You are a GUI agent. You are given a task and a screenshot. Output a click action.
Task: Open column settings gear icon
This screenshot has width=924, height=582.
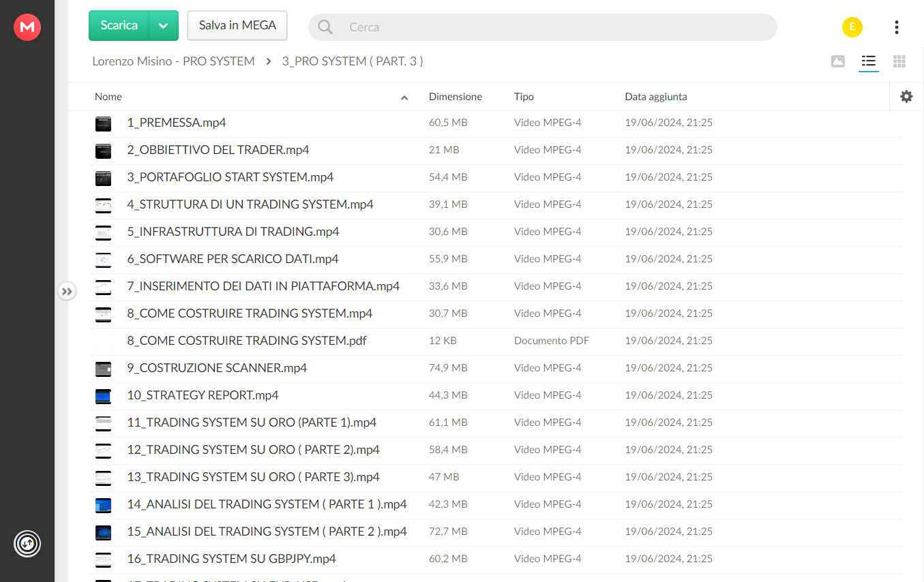coord(906,97)
